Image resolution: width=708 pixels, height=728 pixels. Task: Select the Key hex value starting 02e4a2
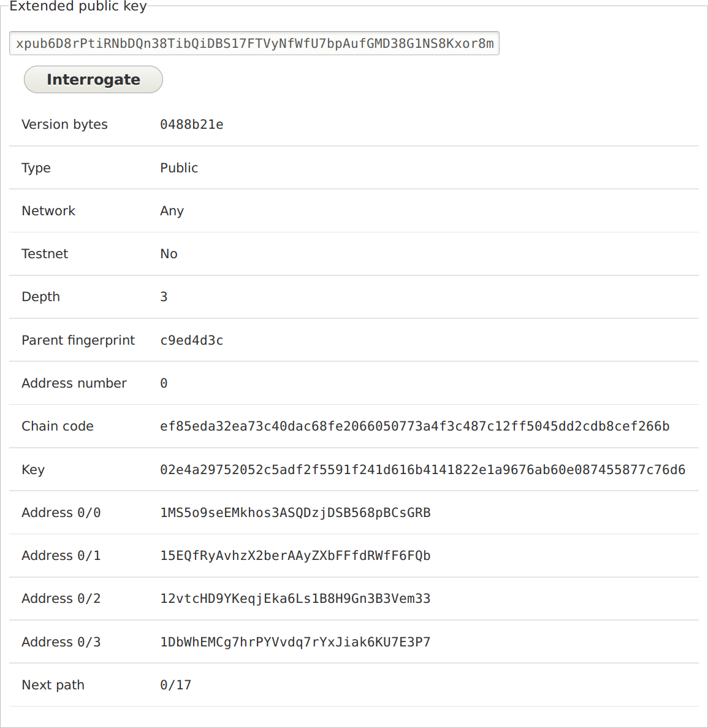tap(423, 469)
